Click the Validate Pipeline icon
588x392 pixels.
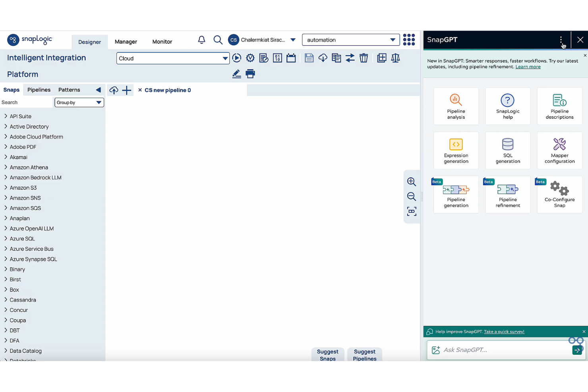[250, 58]
